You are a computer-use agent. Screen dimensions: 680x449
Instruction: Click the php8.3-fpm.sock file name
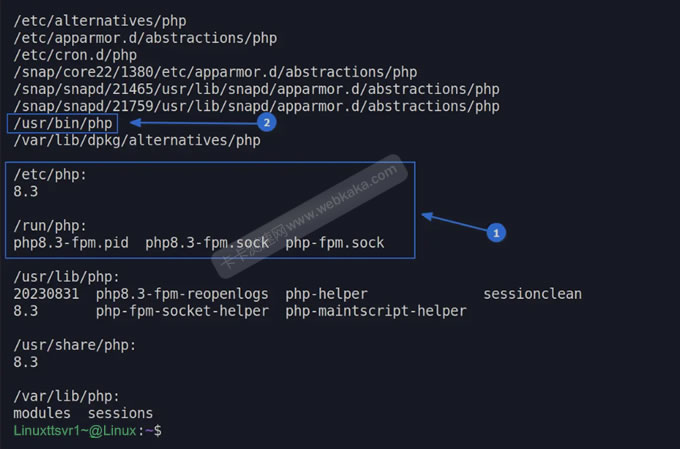coord(207,243)
